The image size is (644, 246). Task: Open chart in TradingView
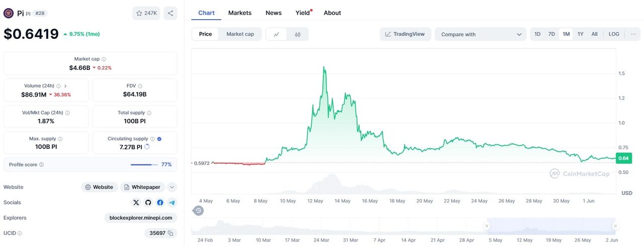pos(405,34)
